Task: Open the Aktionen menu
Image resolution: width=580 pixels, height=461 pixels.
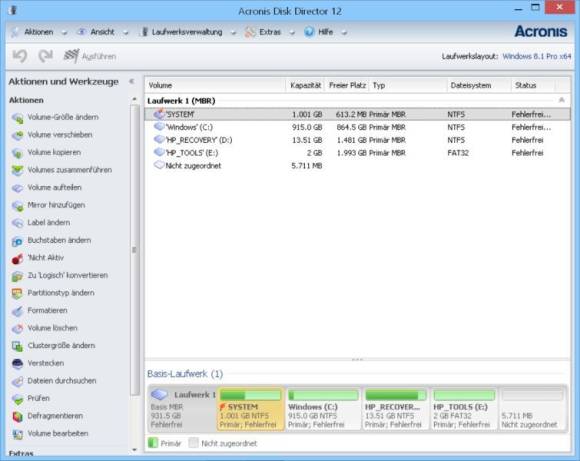Action: (38, 32)
